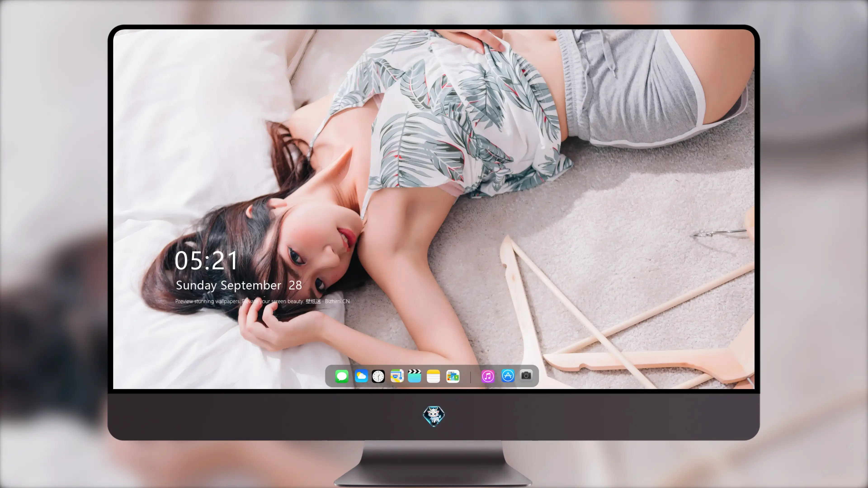Click the dragon logo badge on the monitor chin

point(434,416)
